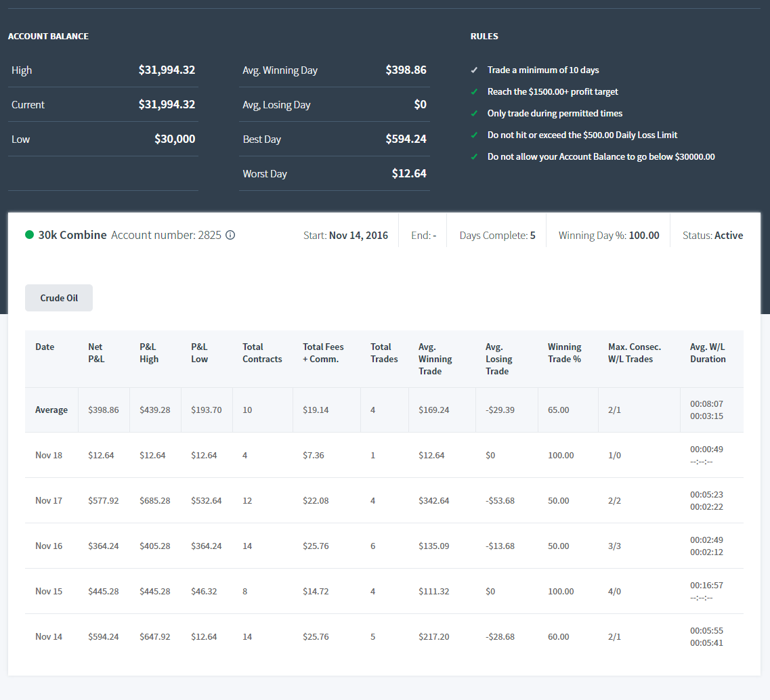Click the P&L Low column header
This screenshot has width=770, height=700.
click(199, 353)
